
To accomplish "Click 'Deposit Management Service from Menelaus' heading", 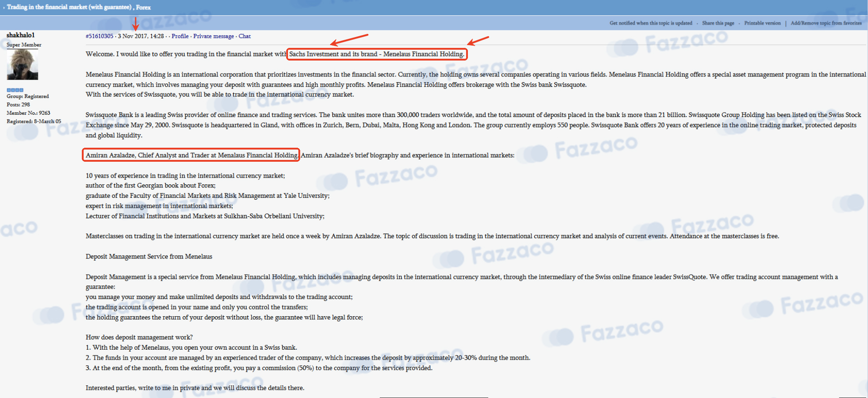I will [149, 257].
